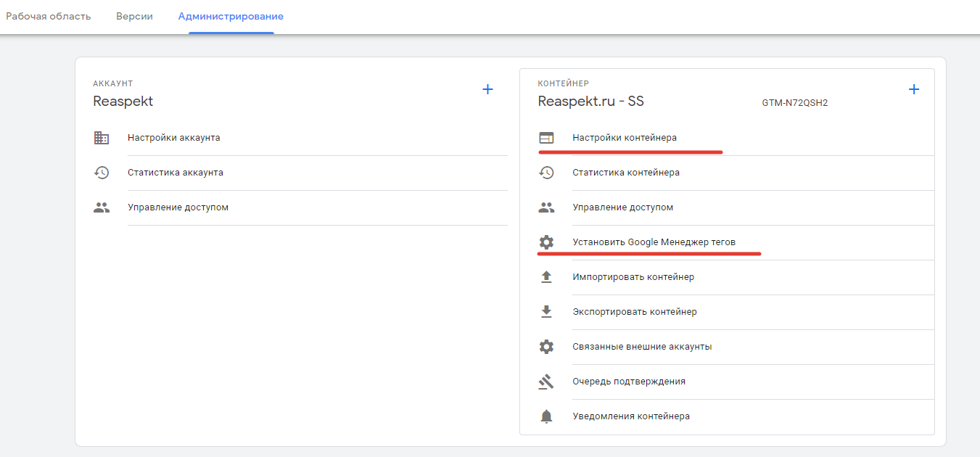
Task: Click the building icon for account settings
Action: pos(102,138)
